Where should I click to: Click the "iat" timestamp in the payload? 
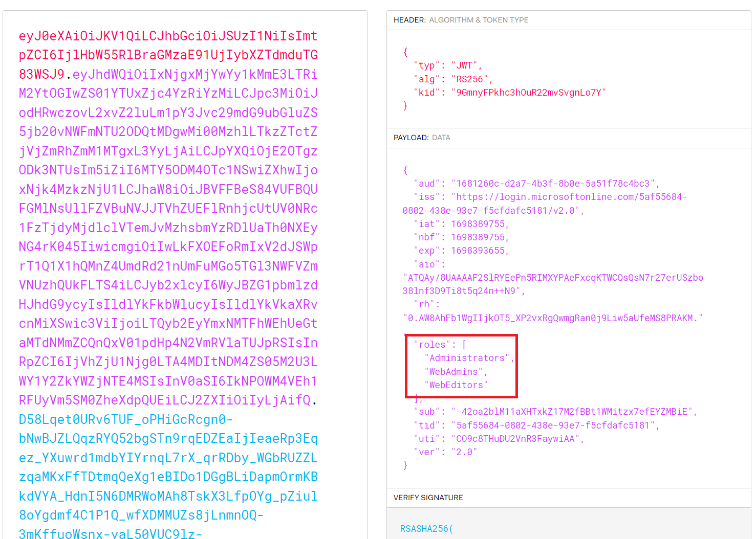[x=479, y=224]
